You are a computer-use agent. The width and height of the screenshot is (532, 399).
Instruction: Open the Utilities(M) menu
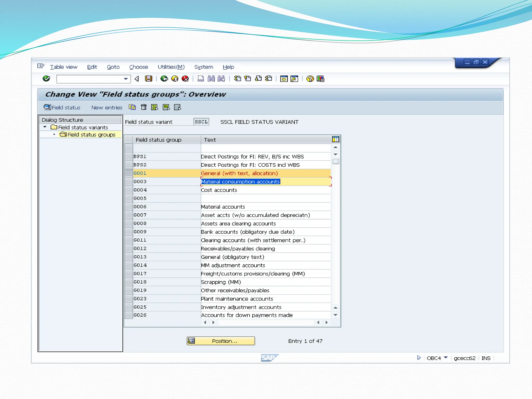tap(171, 67)
